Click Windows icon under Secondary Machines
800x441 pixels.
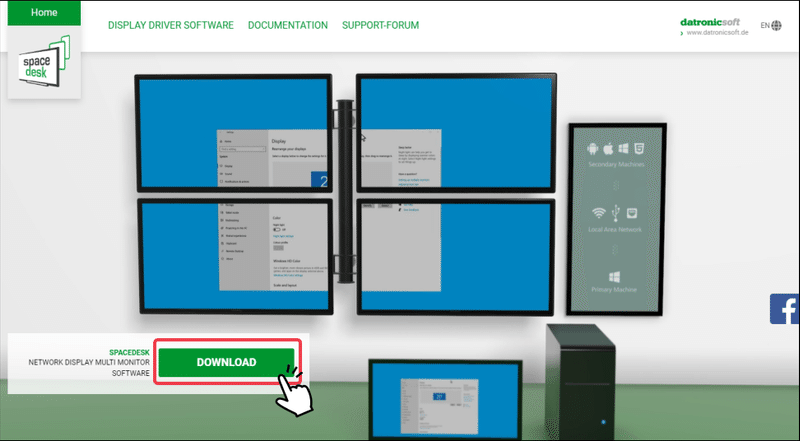[623, 149]
